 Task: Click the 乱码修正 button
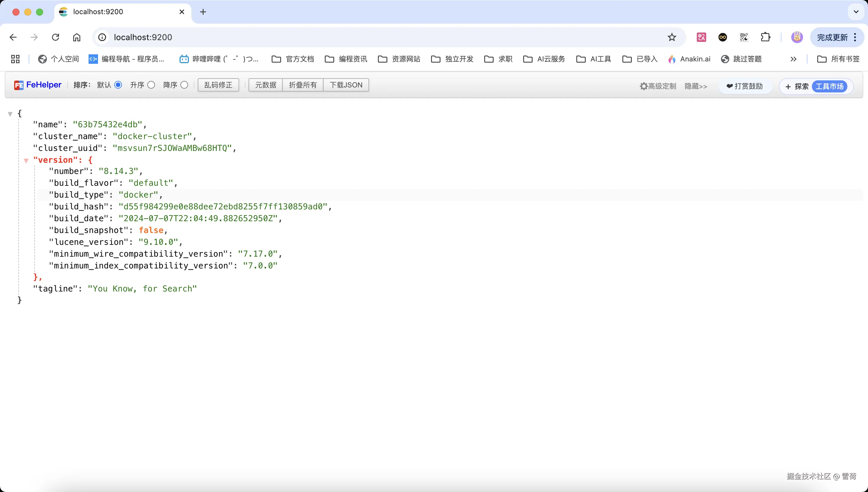(218, 85)
